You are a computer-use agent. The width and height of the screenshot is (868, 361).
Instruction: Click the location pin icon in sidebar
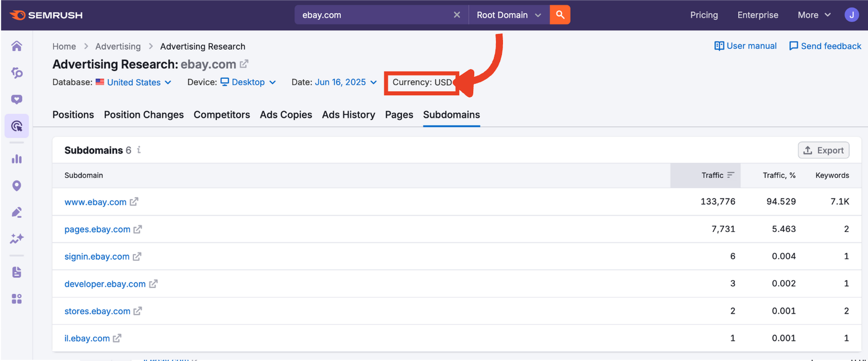click(17, 186)
